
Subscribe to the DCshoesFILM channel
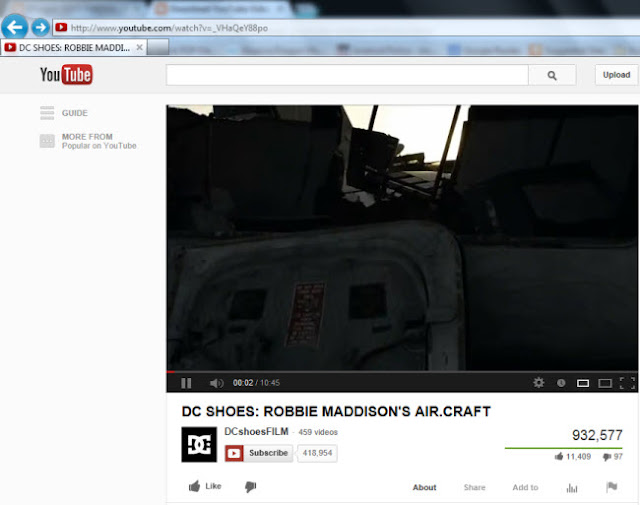259,453
